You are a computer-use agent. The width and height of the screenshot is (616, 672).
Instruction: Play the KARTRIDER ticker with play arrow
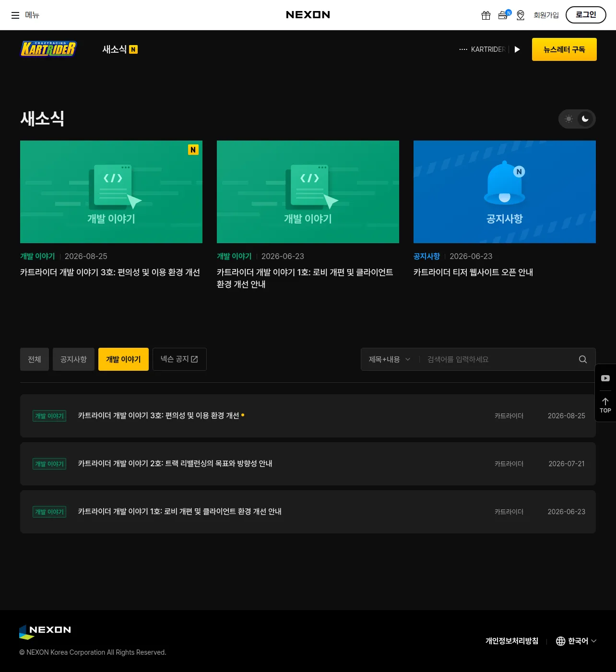click(x=517, y=49)
